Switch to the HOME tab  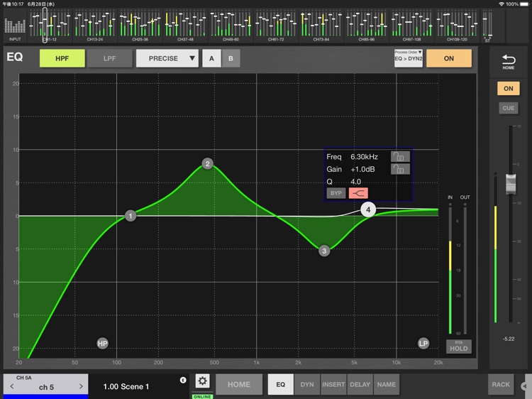[239, 384]
